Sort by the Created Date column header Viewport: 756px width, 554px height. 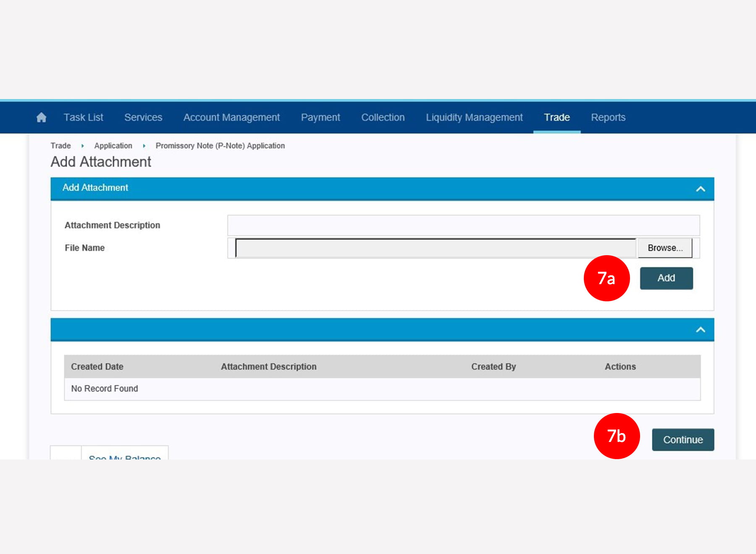click(97, 366)
